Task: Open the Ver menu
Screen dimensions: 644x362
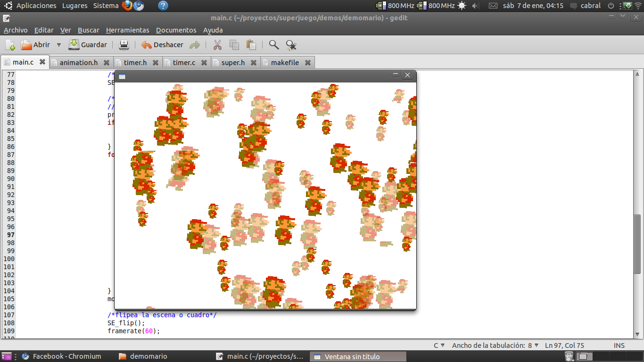Action: 66,30
